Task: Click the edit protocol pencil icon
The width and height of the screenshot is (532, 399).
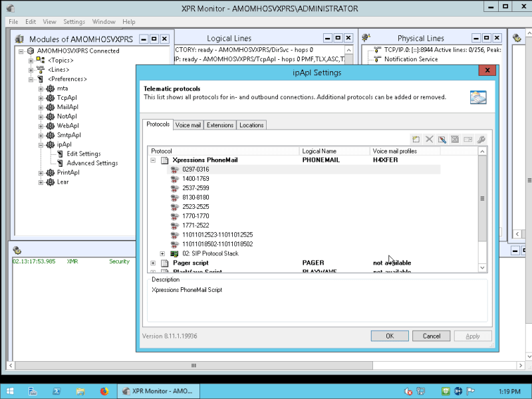Action: [442, 139]
